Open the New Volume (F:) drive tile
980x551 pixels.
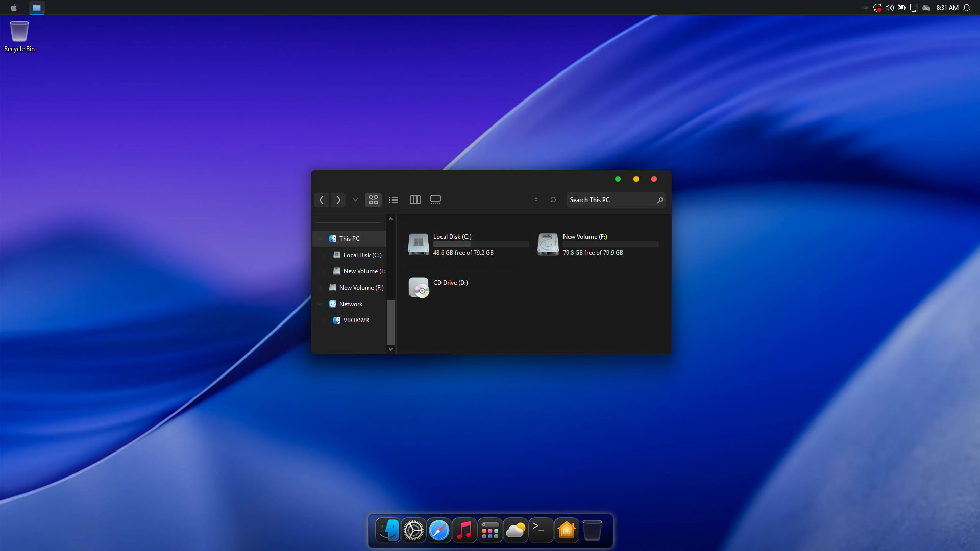pyautogui.click(x=548, y=244)
